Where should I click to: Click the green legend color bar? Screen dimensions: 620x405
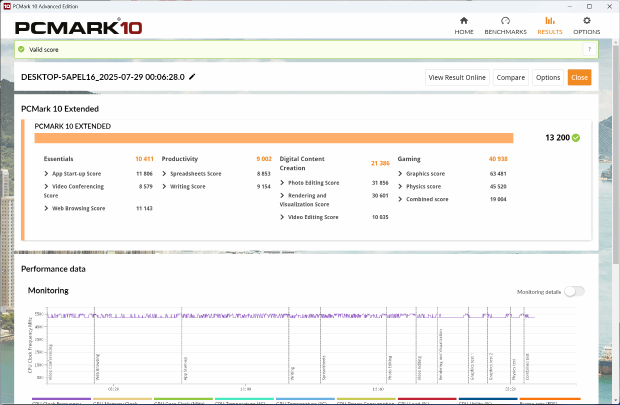[183, 399]
